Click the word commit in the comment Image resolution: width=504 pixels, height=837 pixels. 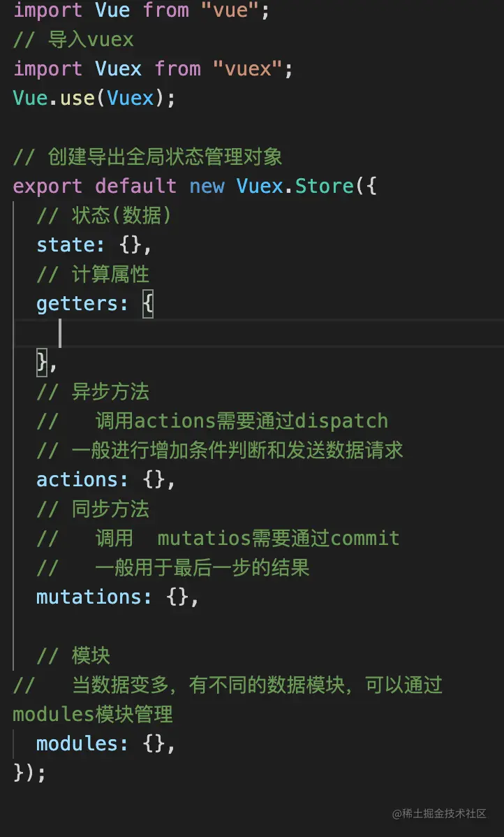(x=365, y=539)
